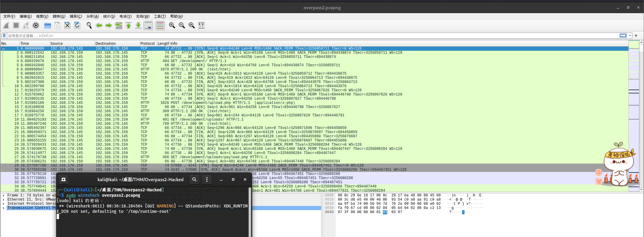Image resolution: width=644 pixels, height=237 pixels.
Task: Open display filter bookmarks
Action: [x=4, y=36]
